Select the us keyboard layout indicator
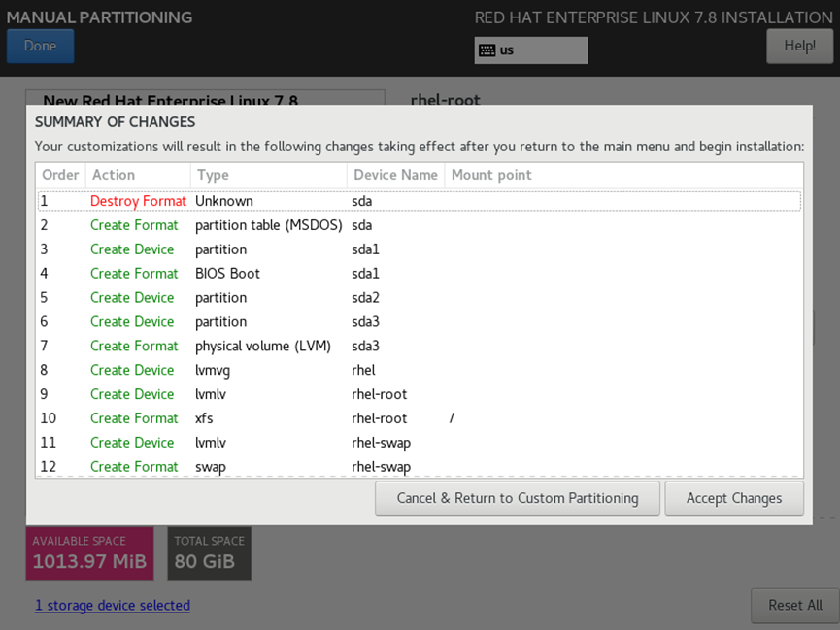840x630 pixels. [531, 50]
